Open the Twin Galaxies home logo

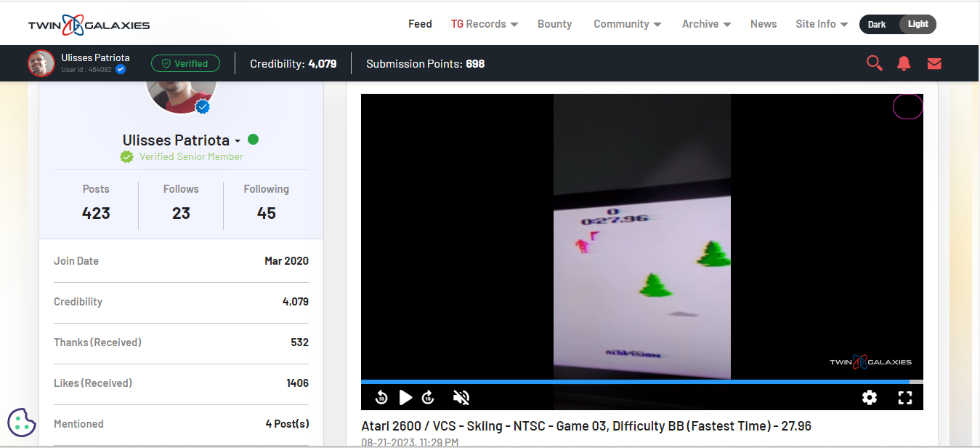(89, 24)
